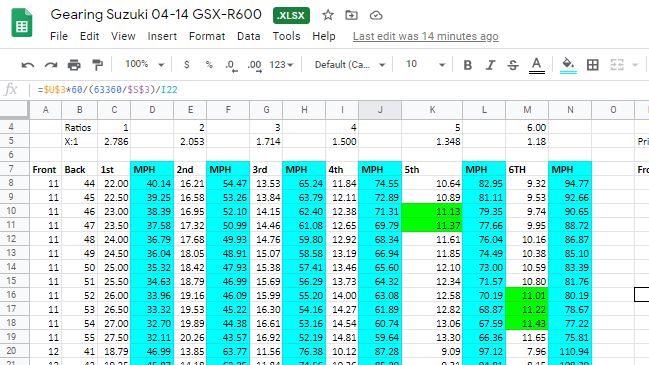
Task: Open the View menu
Action: 123,36
